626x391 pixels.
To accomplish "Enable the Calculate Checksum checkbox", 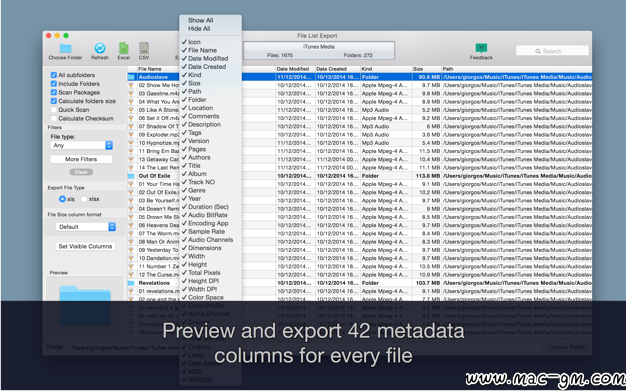I will coord(53,119).
